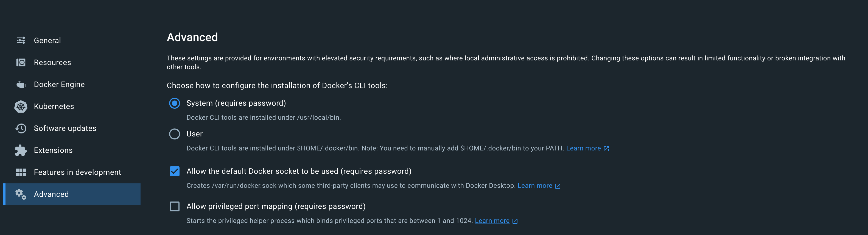Click the Advanced gears icon

coord(21,194)
